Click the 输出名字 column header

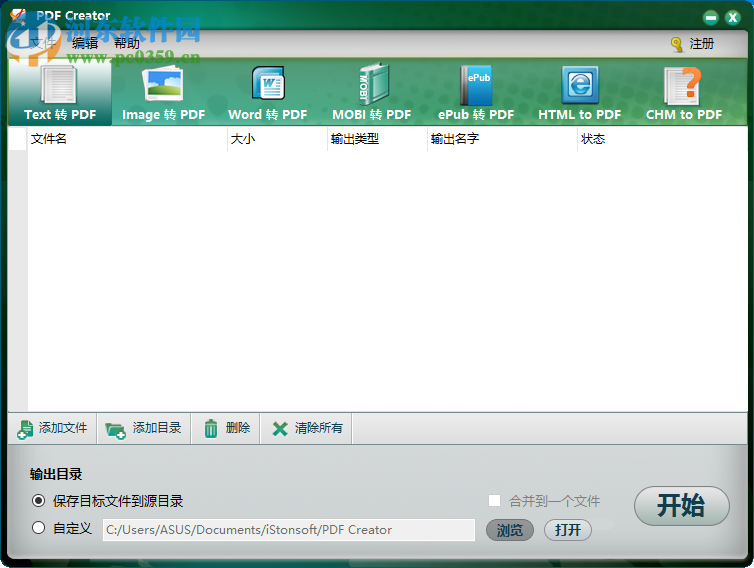click(502, 139)
